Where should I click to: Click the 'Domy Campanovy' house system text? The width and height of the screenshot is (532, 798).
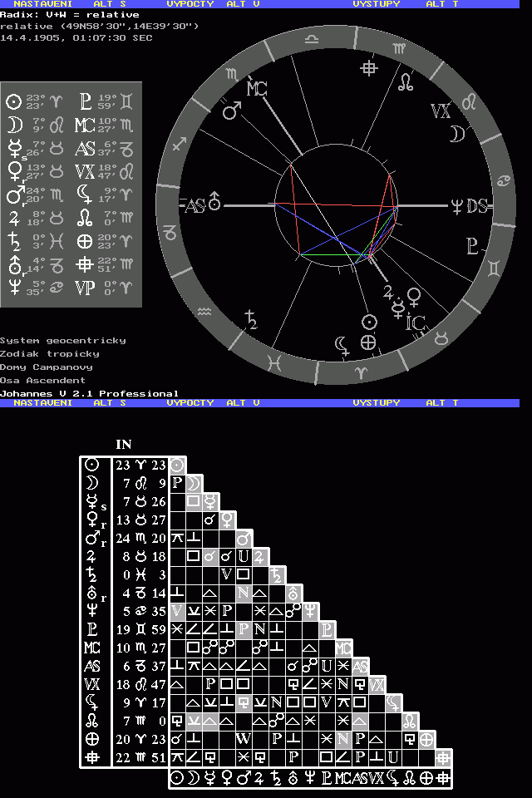coord(47,367)
